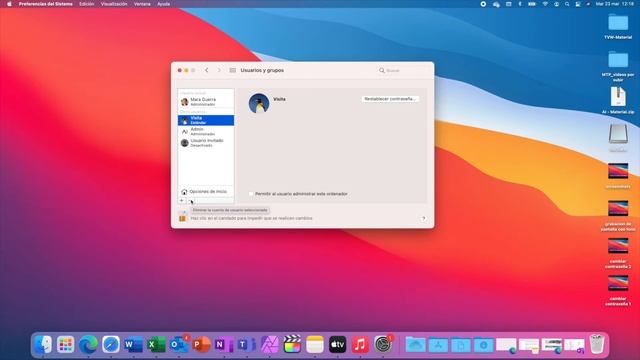This screenshot has height=360, width=640.
Task: Open System Preferences from the Dock
Action: click(x=383, y=345)
